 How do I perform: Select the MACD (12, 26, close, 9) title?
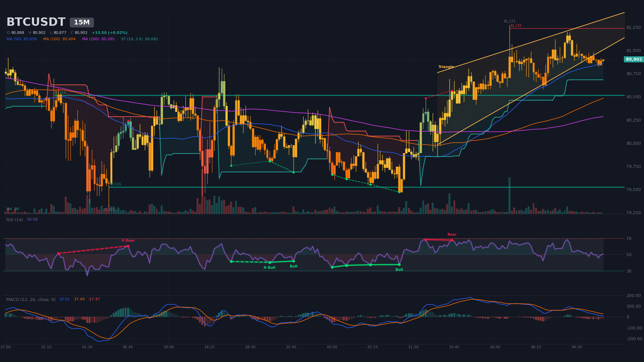[31, 299]
